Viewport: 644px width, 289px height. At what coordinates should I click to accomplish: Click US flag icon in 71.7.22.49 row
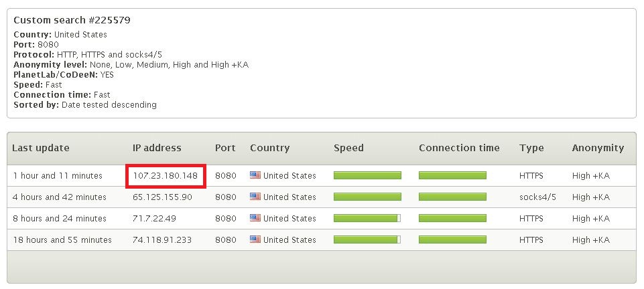tap(255, 218)
